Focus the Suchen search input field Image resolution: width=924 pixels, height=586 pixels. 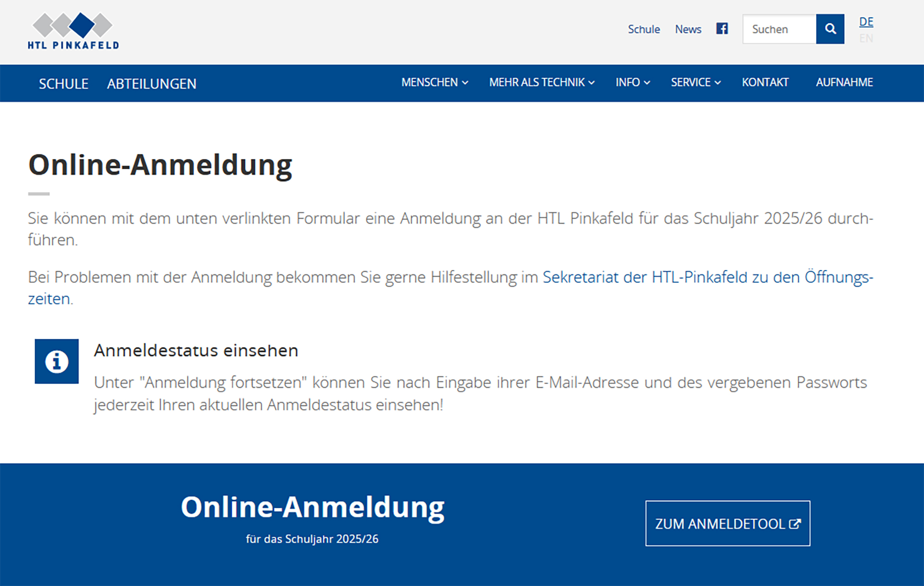pos(779,29)
